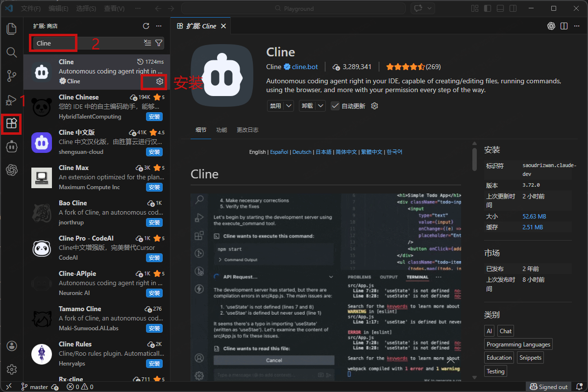Click the Playground command center search
The height and width of the screenshot is (392, 588).
(x=294, y=8)
